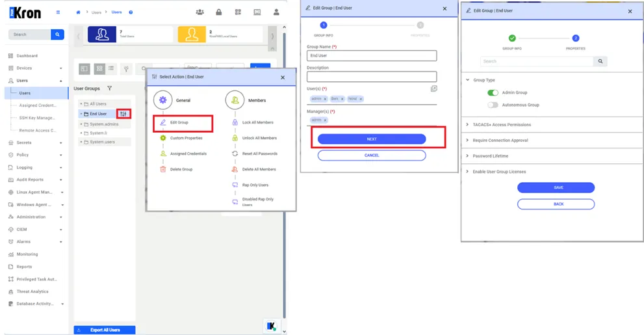Viewport: 644px width, 335px height.
Task: Expand Enable User Group Licenses section
Action: tap(467, 172)
